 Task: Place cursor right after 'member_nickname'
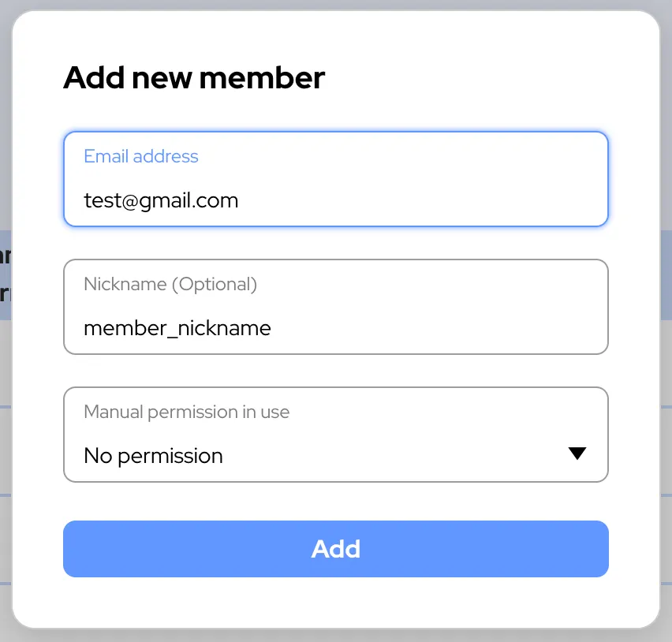click(x=272, y=328)
